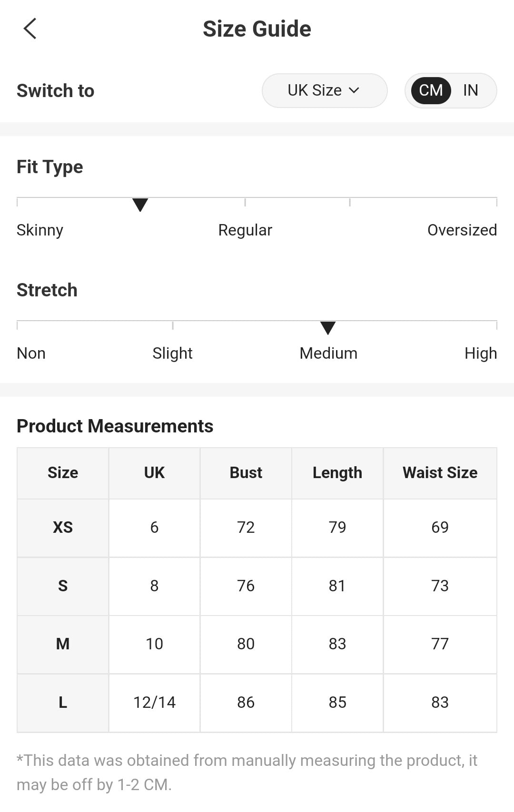Click the 12/14 UK size cell
The width and height of the screenshot is (514, 812).
[x=154, y=703]
